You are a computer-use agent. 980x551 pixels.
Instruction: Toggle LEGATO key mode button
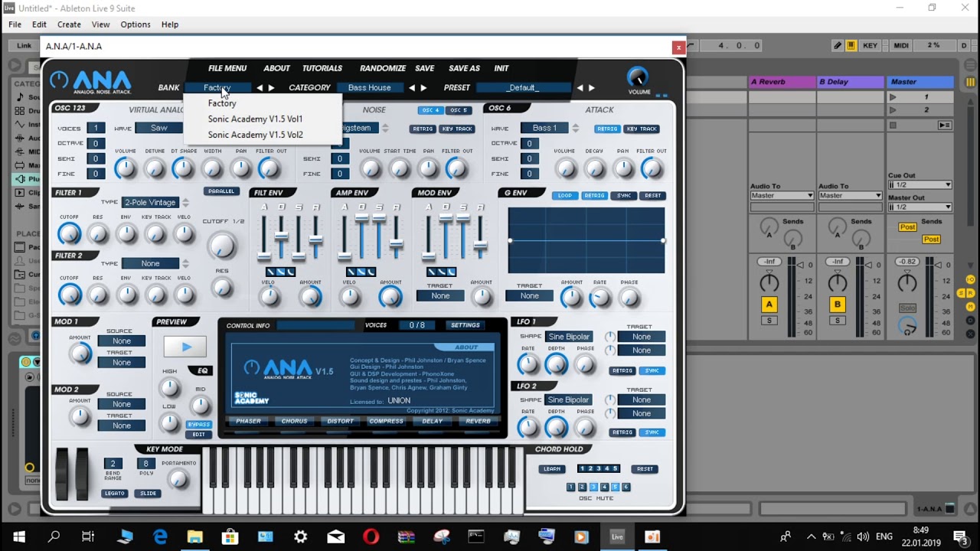pos(115,494)
